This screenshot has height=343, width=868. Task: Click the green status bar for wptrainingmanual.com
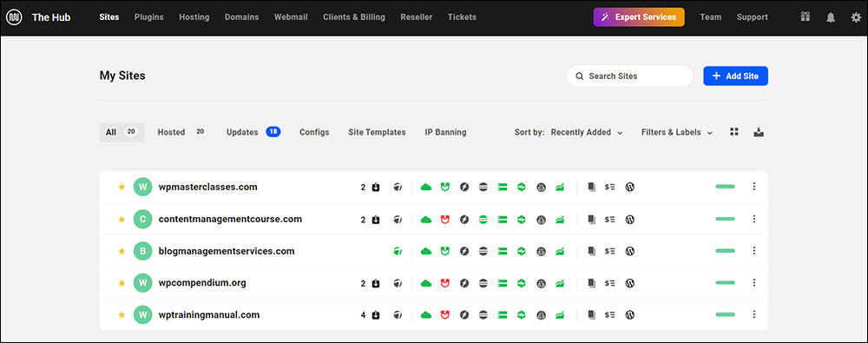[x=725, y=314]
